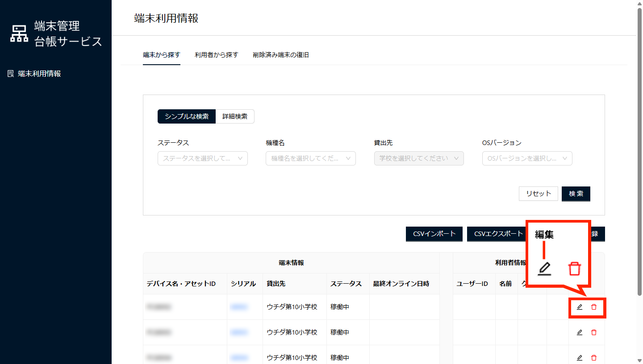Delete the second row device via trash icon
643x364 pixels.
[594, 332]
